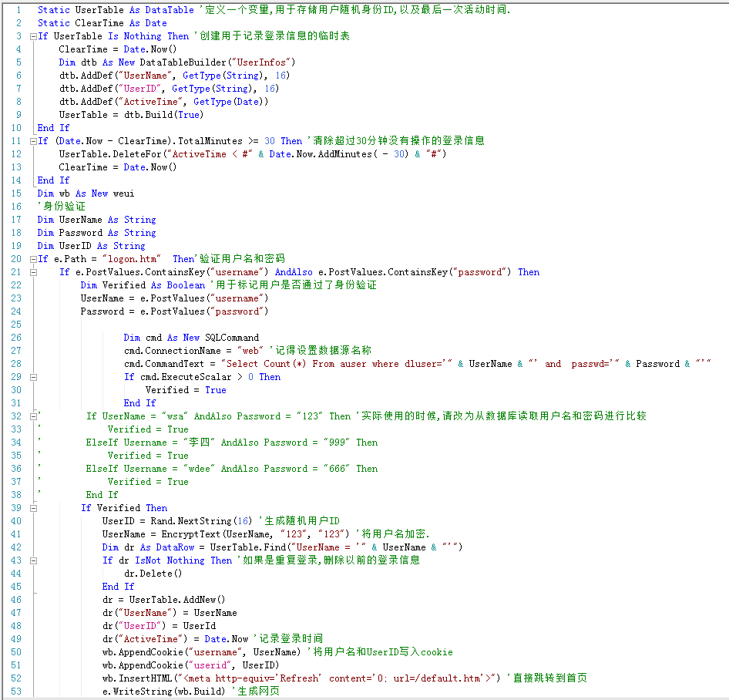The height and width of the screenshot is (700, 729).
Task: Click the '身份验证' comment line
Action: coord(62,207)
